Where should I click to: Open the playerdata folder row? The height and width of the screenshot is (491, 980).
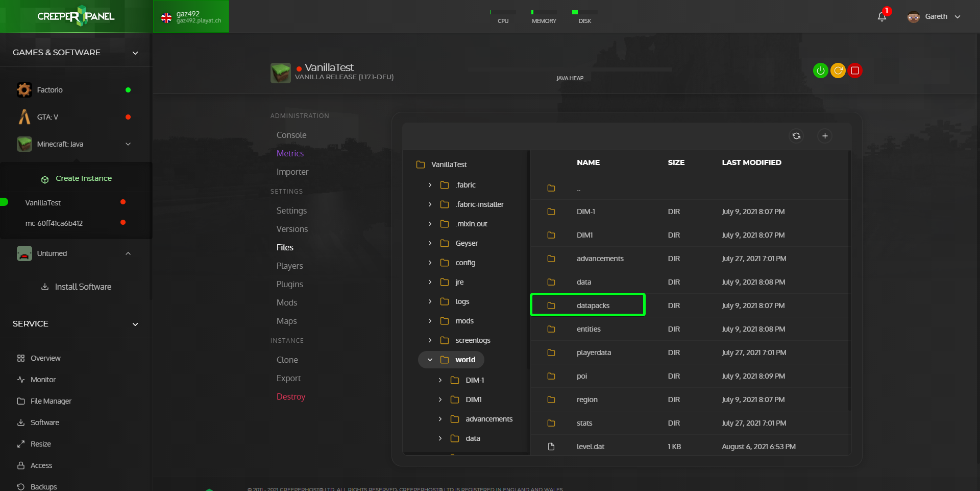(690, 353)
